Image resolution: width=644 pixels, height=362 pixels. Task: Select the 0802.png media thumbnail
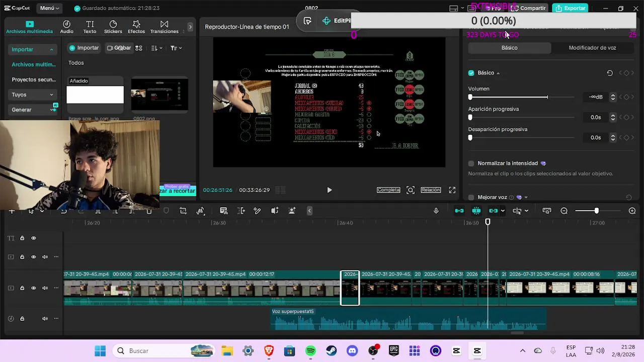click(x=159, y=94)
